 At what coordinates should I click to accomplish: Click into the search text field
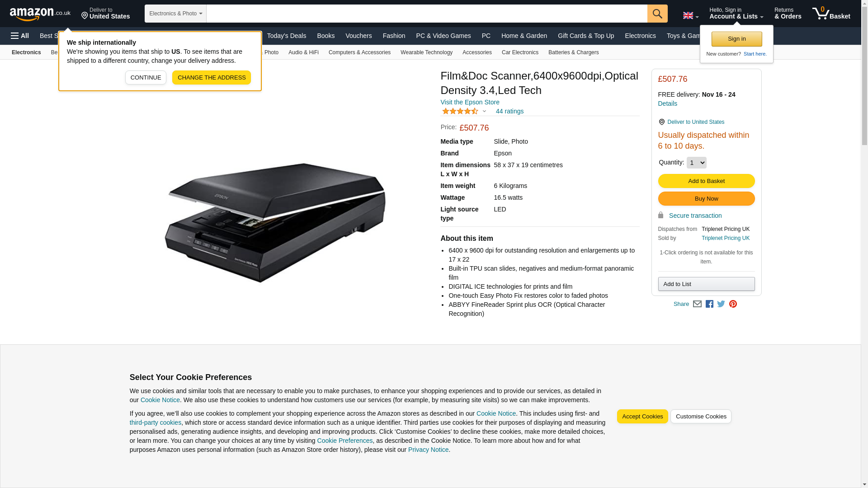tap(427, 14)
